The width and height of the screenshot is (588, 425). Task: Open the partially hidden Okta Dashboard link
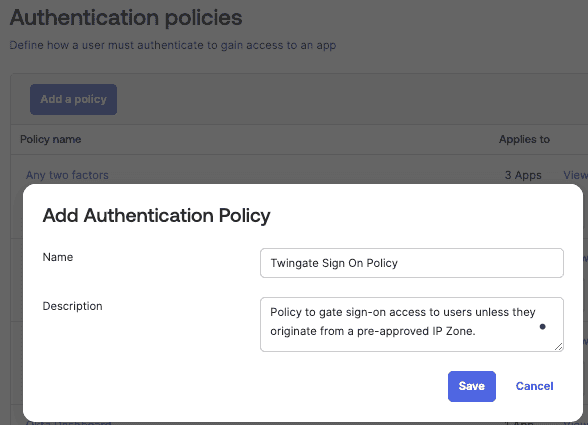coord(69,423)
